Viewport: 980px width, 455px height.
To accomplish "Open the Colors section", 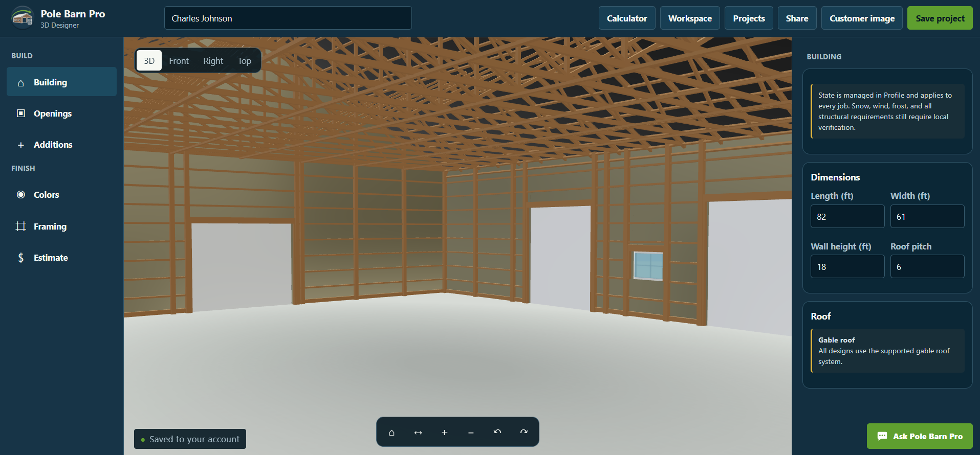I will [x=61, y=195].
